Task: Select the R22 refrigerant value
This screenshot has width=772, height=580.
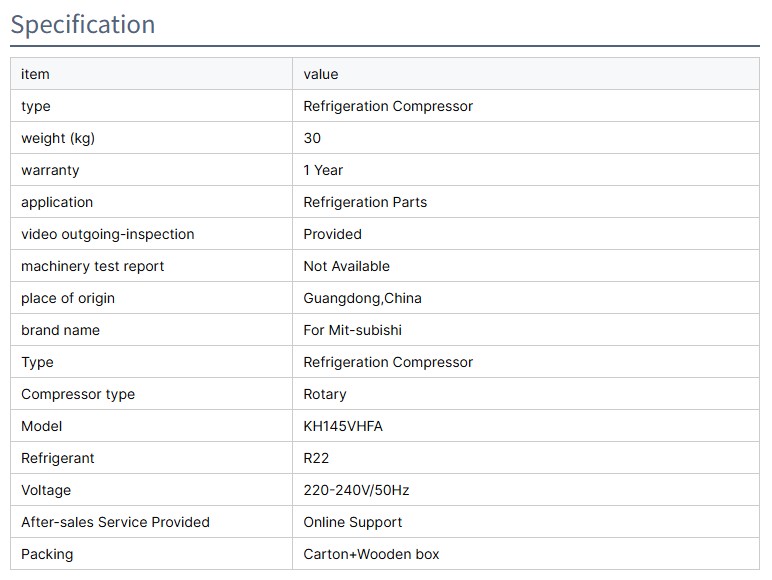Action: [316, 458]
